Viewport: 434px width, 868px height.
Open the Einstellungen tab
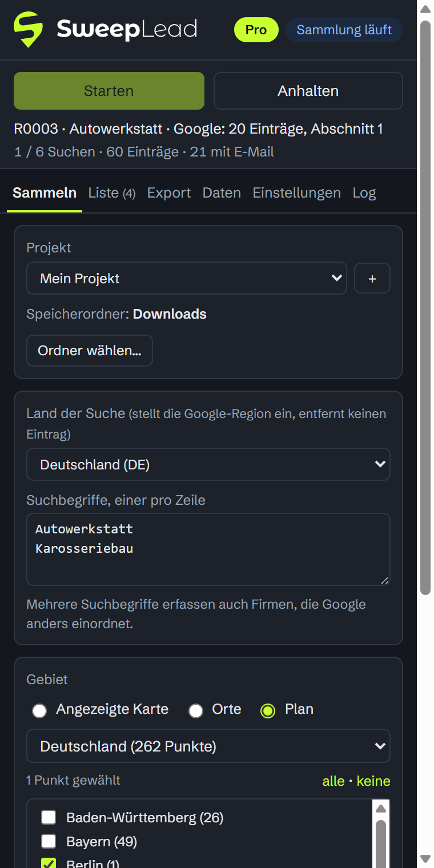click(x=297, y=193)
